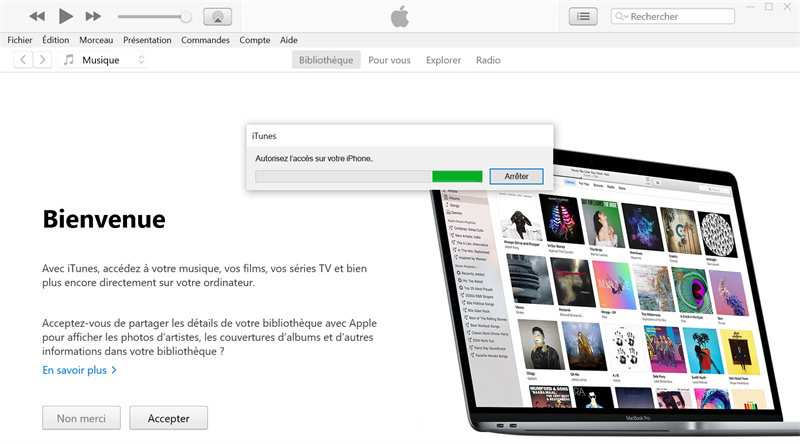Click the Bienvenue heading
This screenshot has height=444, width=800.
click(104, 219)
